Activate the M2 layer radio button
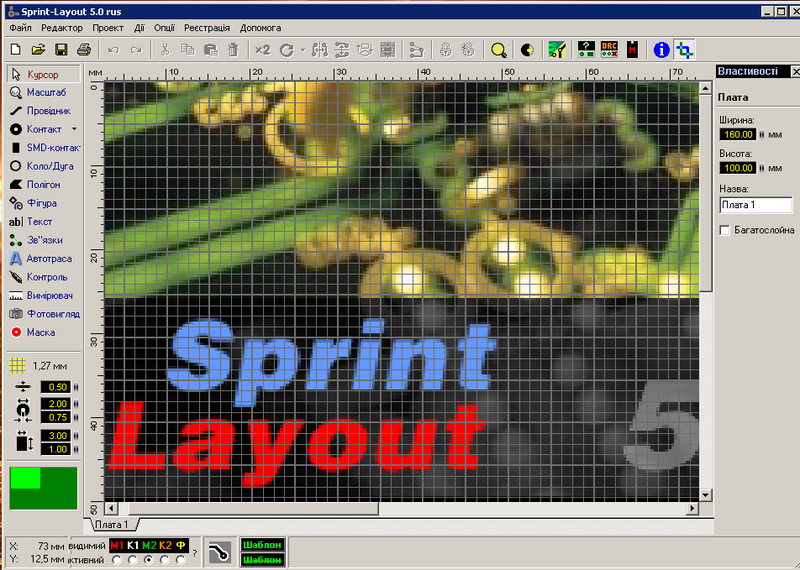Screen dimensions: 800x570 pyautogui.click(x=148, y=560)
